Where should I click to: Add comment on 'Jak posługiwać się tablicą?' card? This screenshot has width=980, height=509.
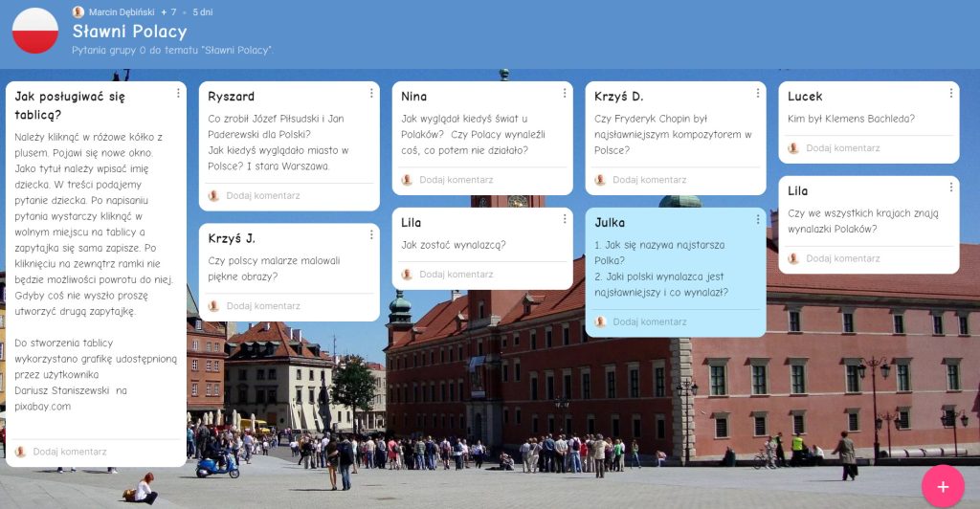point(70,452)
